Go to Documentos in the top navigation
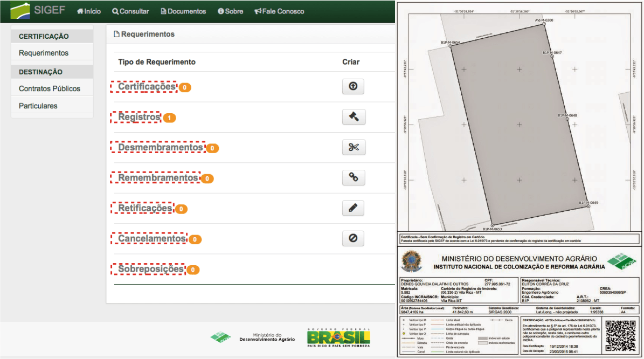 183,11
